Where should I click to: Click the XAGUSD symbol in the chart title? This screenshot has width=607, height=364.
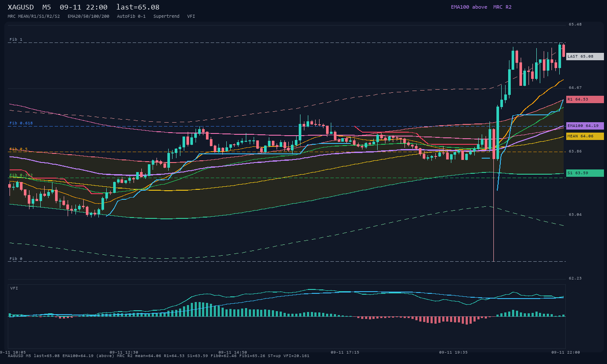click(21, 7)
